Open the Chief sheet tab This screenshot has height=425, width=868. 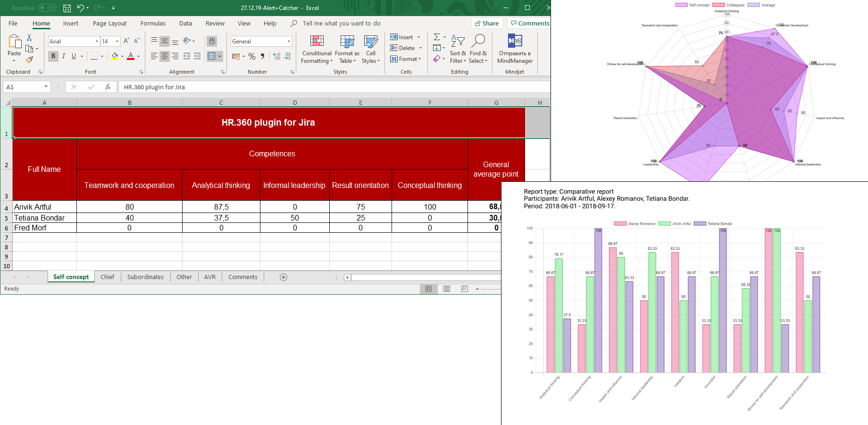tap(107, 277)
